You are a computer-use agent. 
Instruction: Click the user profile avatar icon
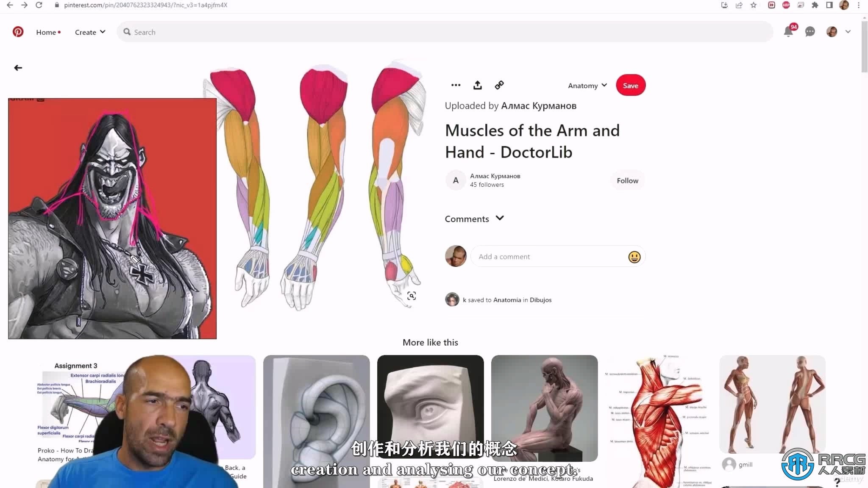(832, 32)
